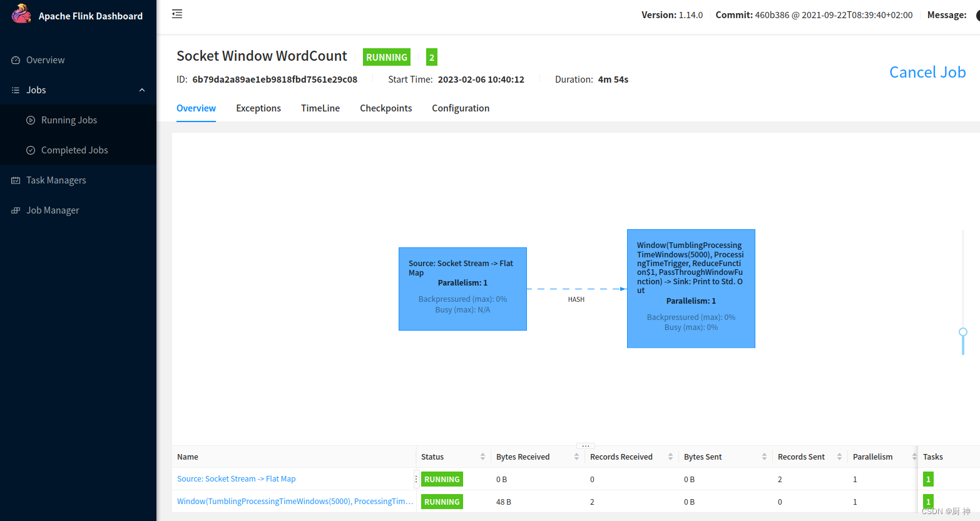Click the Apache Flink squirrel logo

tap(21, 14)
